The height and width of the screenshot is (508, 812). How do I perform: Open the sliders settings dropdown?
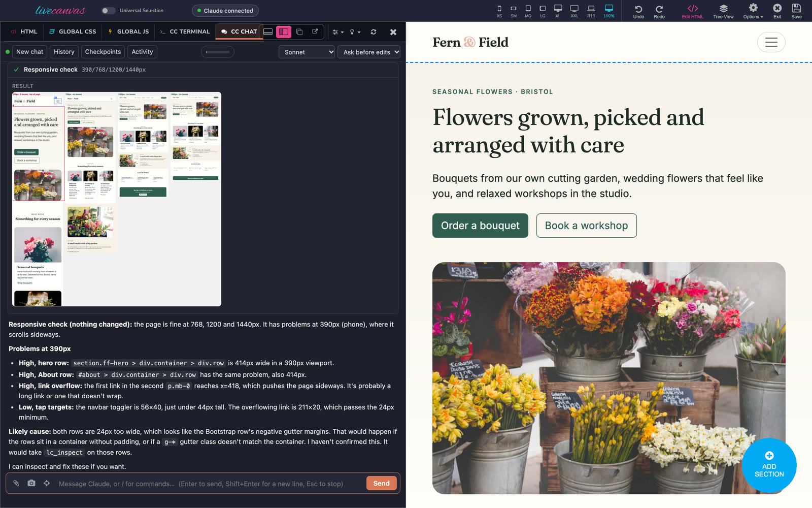[338, 32]
